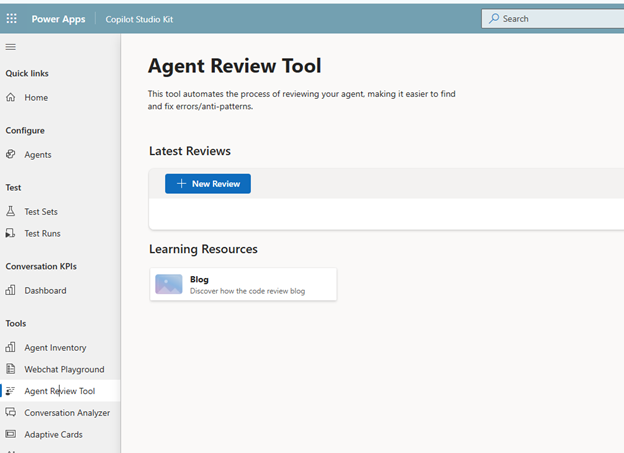Click the 'Test' section label
The image size is (624, 453).
pos(13,187)
